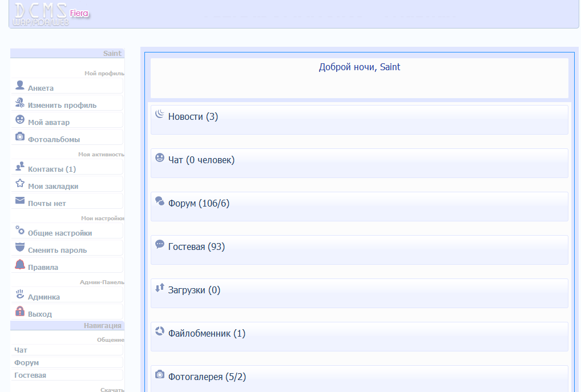The image size is (581, 392).
Task: Open Файлобменник (1) section
Action: (x=207, y=334)
